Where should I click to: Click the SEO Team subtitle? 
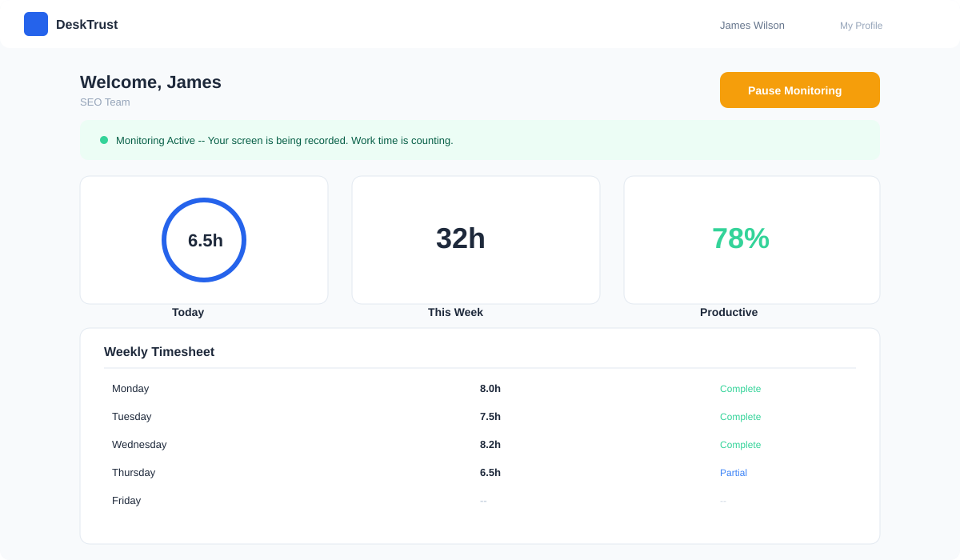[x=105, y=102]
